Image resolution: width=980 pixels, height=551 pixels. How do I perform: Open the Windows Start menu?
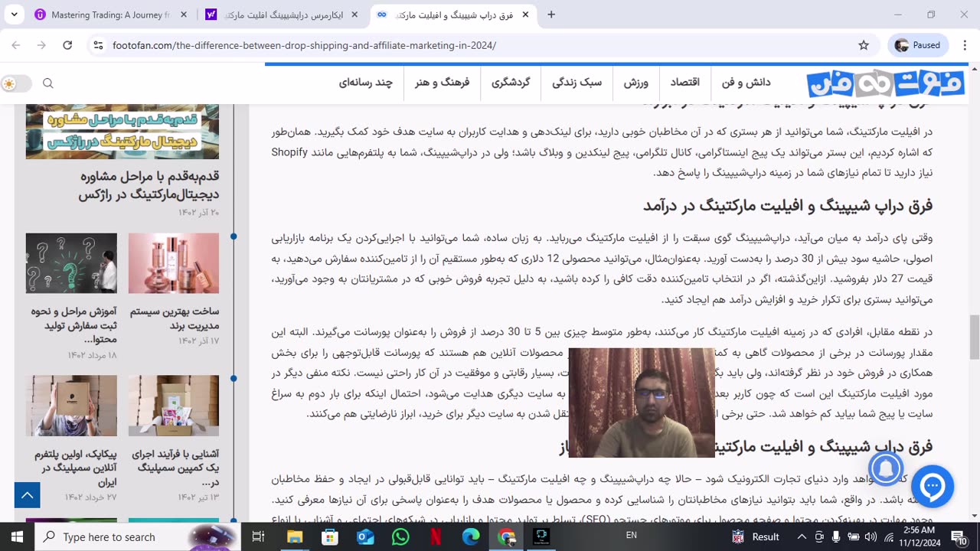point(17,536)
